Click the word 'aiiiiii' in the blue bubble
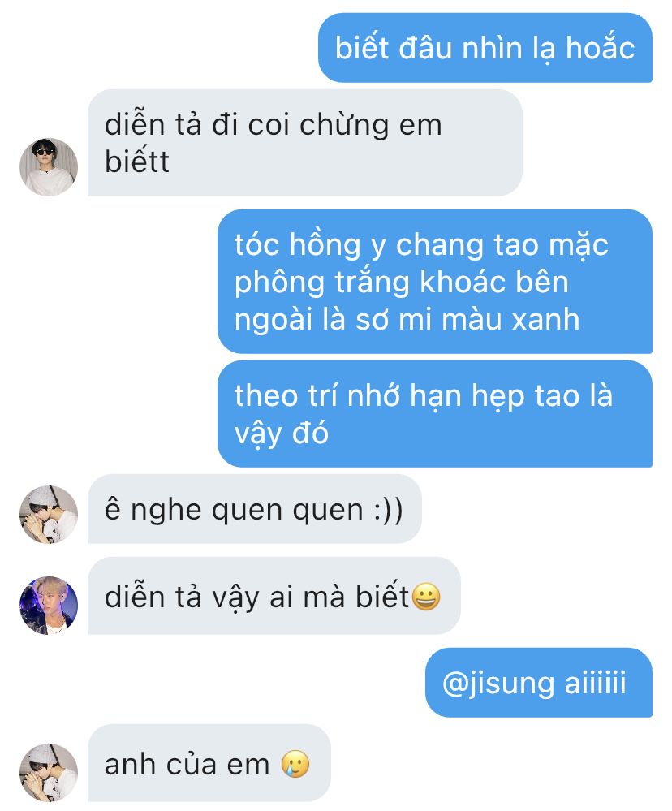Viewport: 672px width, 811px height. (595, 682)
